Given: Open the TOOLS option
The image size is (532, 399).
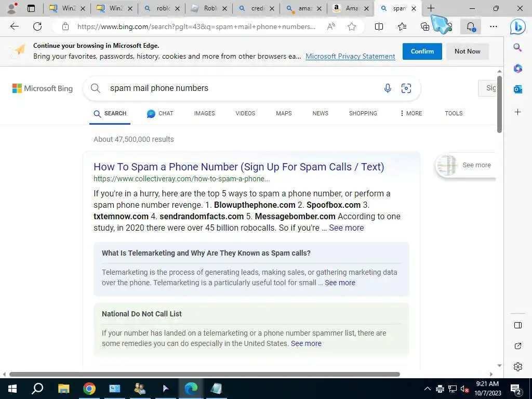Looking at the screenshot, I should (454, 113).
